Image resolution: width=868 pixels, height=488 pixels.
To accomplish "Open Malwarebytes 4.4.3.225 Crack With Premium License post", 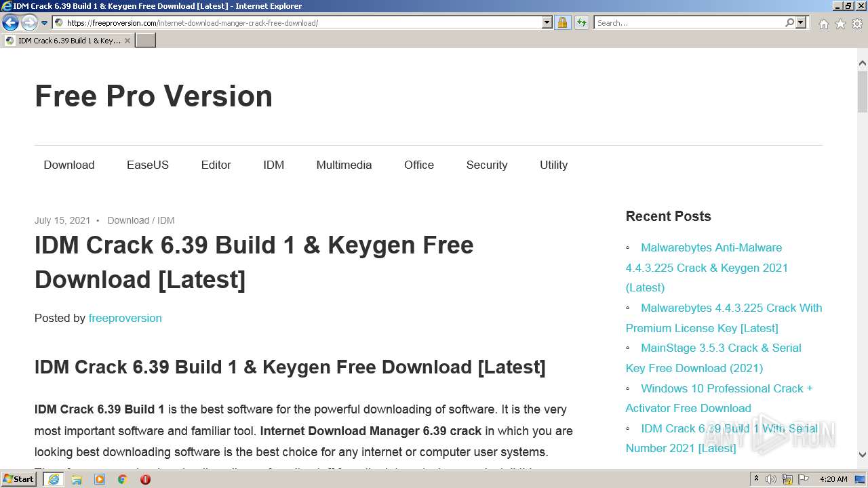I will (x=724, y=318).
